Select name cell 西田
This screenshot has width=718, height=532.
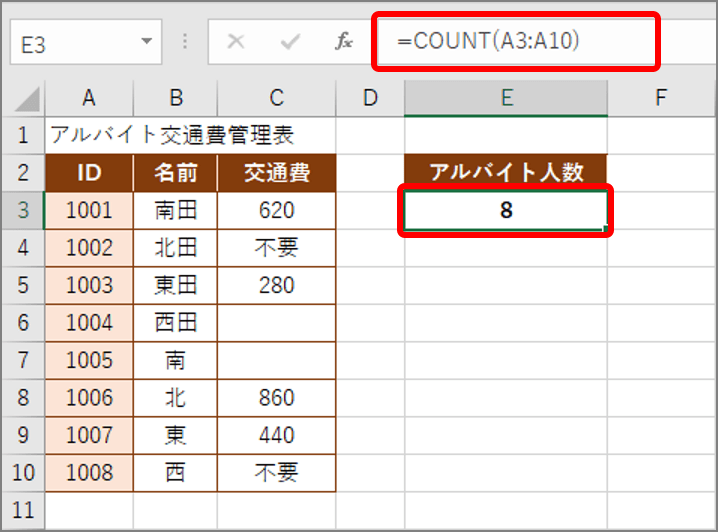(175, 323)
